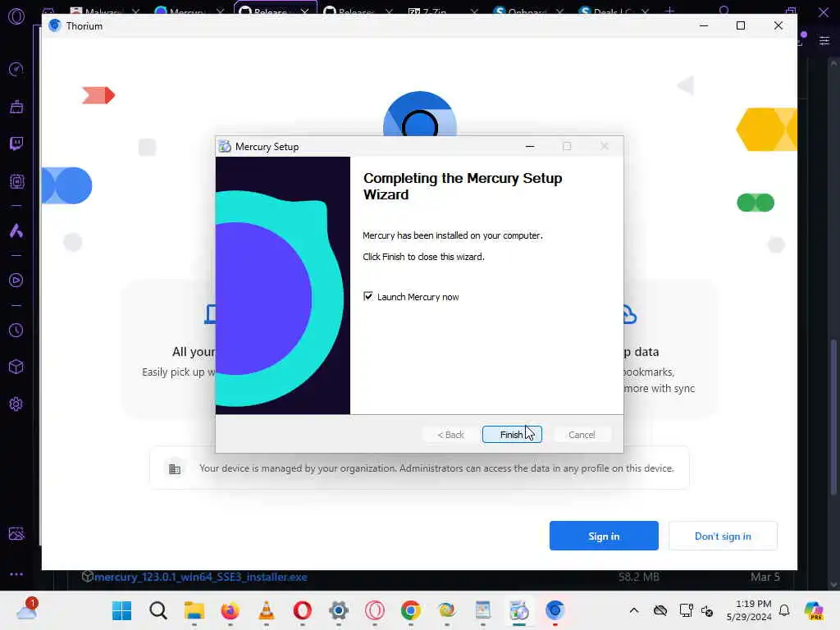Screen dimensions: 840x630
Task: Open the chip-shaped icon in Opera sidebar
Action: 16,181
